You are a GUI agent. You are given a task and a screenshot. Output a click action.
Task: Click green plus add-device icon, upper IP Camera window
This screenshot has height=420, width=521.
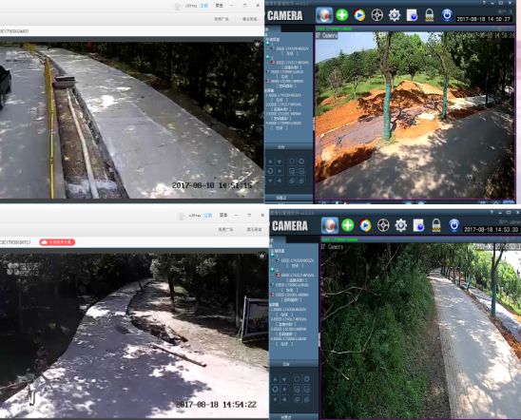[x=342, y=15]
